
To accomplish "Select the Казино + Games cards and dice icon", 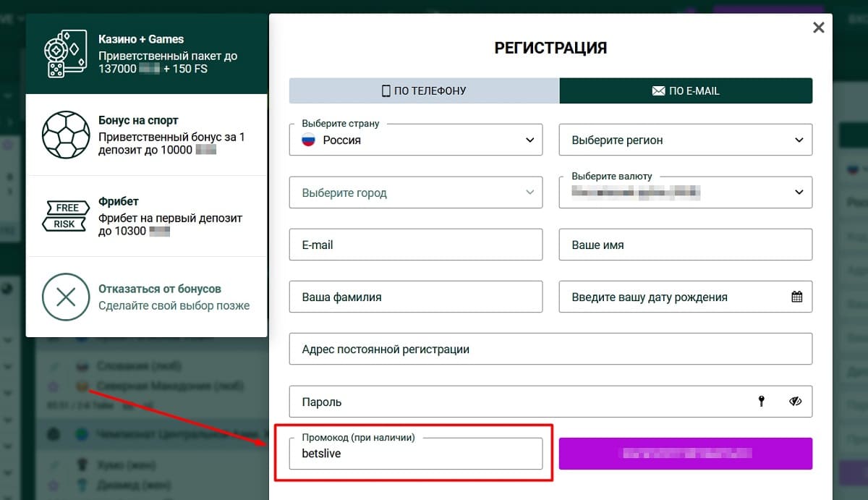I will click(65, 54).
